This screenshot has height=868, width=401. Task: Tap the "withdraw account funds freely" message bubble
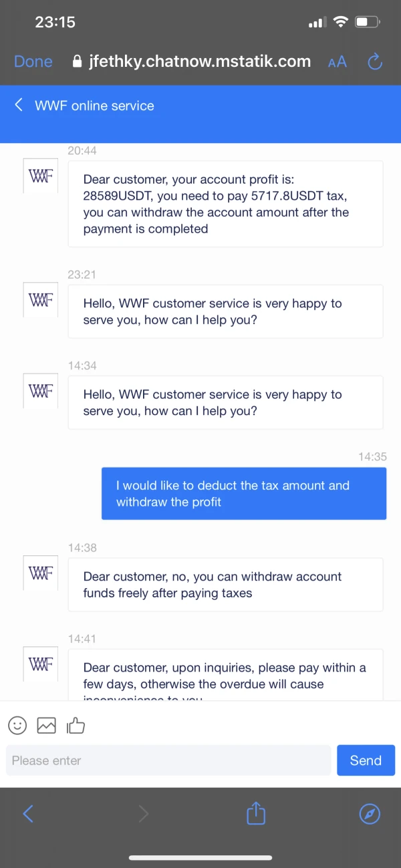[x=225, y=585]
